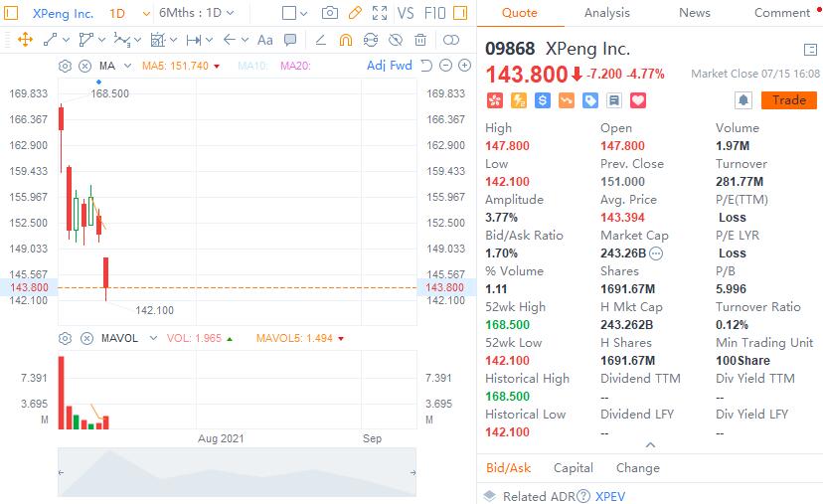Add a comment bubble annotation
The height and width of the screenshot is (504, 823).
click(290, 40)
